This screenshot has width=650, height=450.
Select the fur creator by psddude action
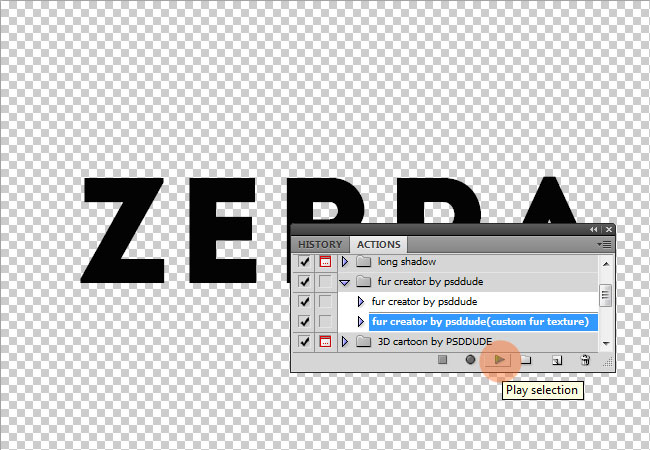424,302
